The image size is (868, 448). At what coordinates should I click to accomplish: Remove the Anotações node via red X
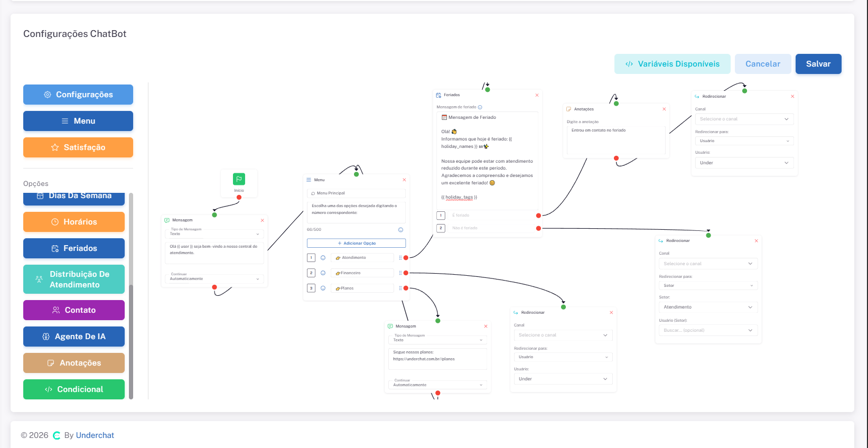664,109
